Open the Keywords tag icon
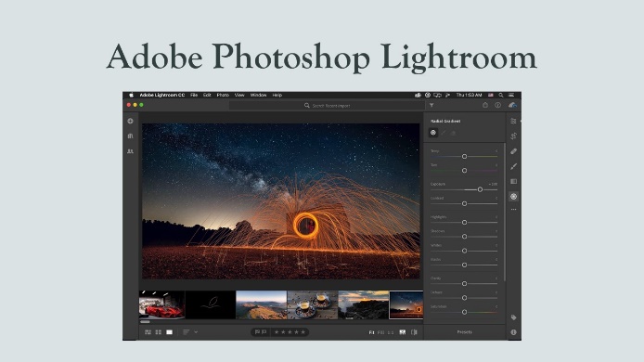The height and width of the screenshot is (362, 644). pos(513,317)
